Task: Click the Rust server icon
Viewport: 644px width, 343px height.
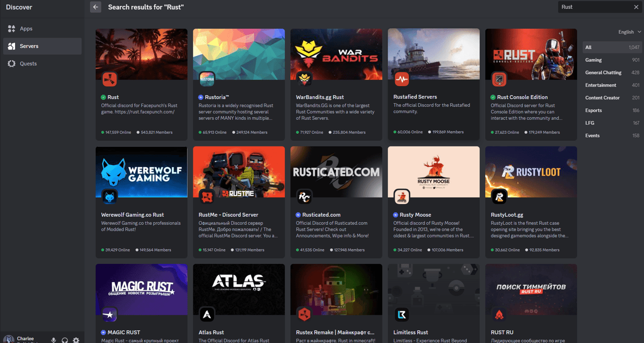Action: 110,79
